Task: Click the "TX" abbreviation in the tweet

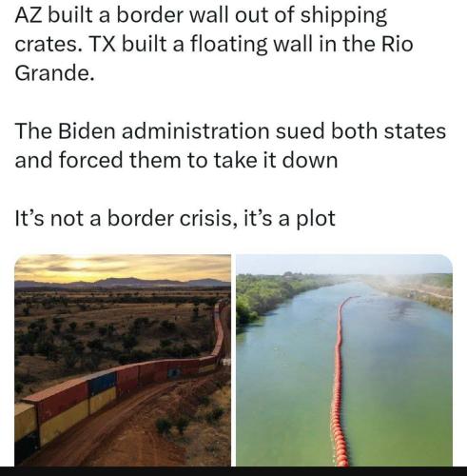Action: [x=102, y=44]
